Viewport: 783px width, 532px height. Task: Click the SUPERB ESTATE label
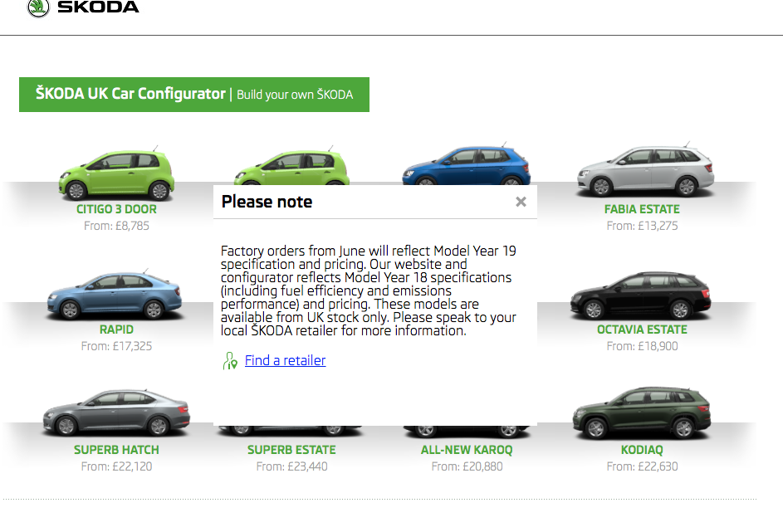291,450
